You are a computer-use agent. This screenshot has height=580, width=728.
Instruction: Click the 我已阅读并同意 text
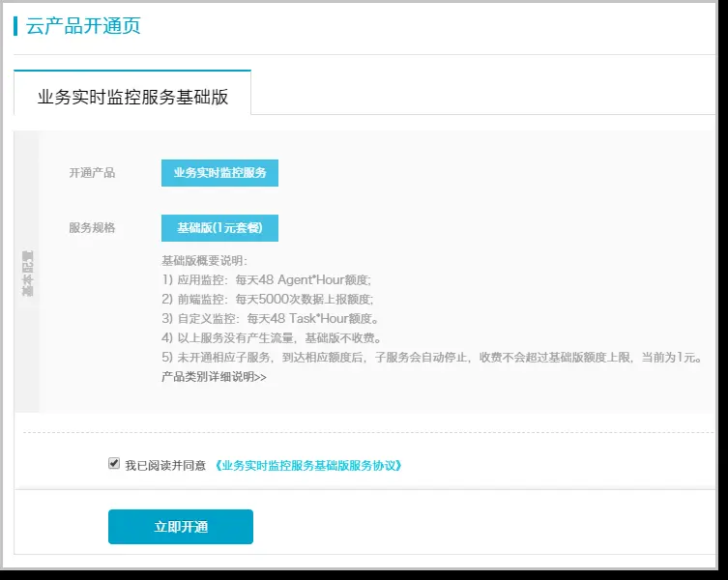165,465
